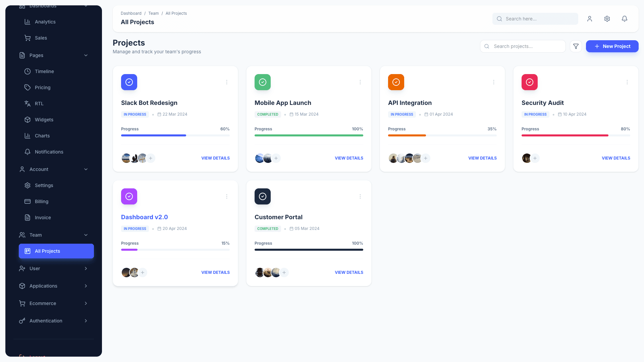The image size is (644, 362).
Task: Open the options menu on Mobile App Launch card
Action: tap(360, 82)
